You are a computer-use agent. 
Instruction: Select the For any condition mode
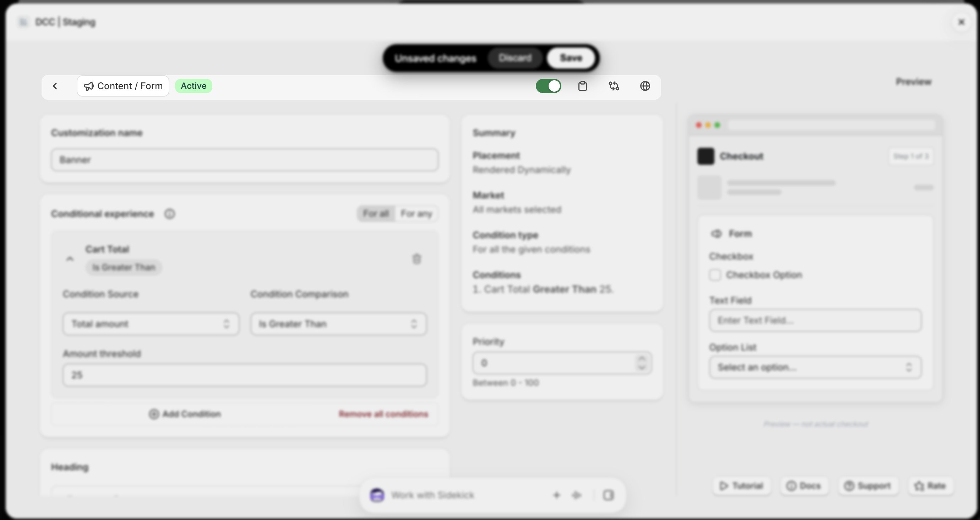coord(416,213)
